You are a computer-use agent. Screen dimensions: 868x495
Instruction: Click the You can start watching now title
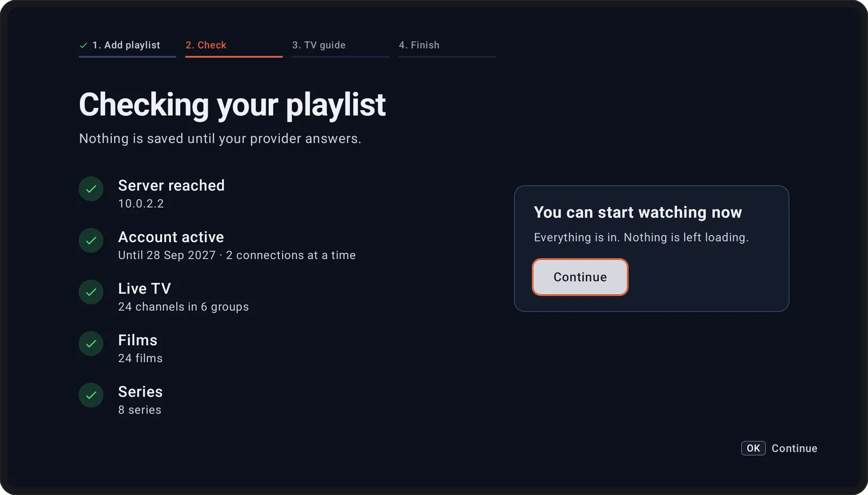(638, 212)
